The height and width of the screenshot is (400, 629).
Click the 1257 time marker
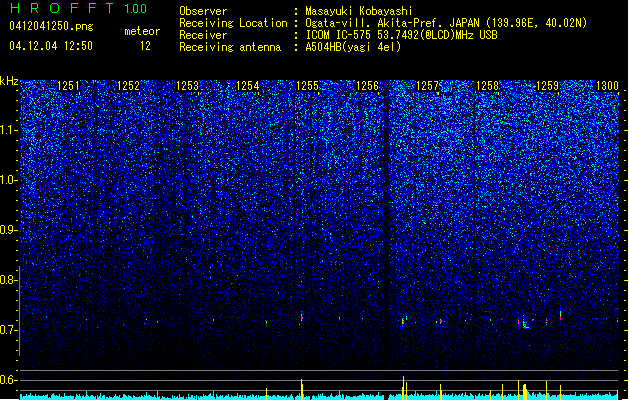point(427,86)
